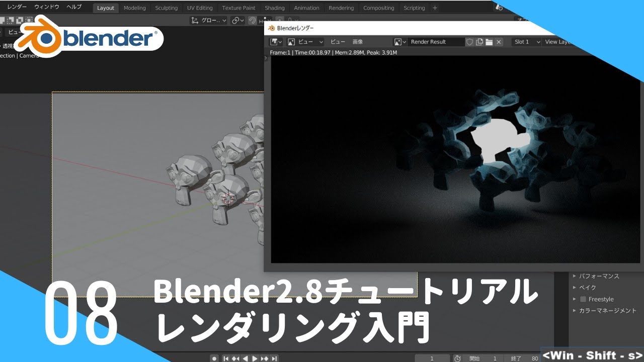
Task: Click the Render Result name field
Action: [436, 42]
